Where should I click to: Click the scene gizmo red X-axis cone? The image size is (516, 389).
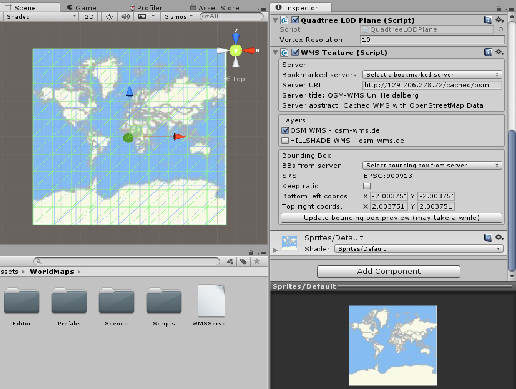tap(249, 51)
